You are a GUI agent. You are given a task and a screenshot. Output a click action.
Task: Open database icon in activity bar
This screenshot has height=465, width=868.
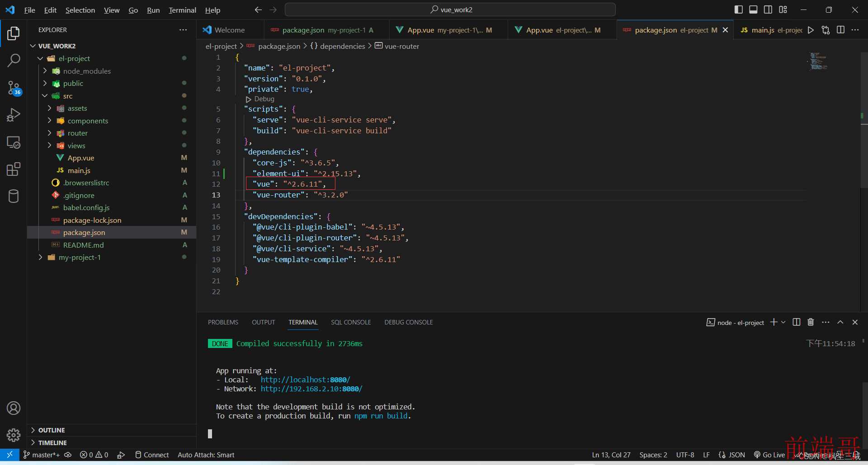14,197
